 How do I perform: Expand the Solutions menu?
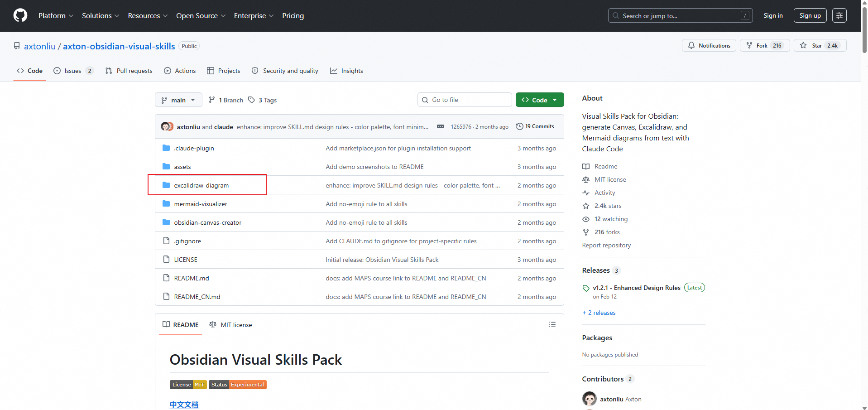[x=101, y=15]
